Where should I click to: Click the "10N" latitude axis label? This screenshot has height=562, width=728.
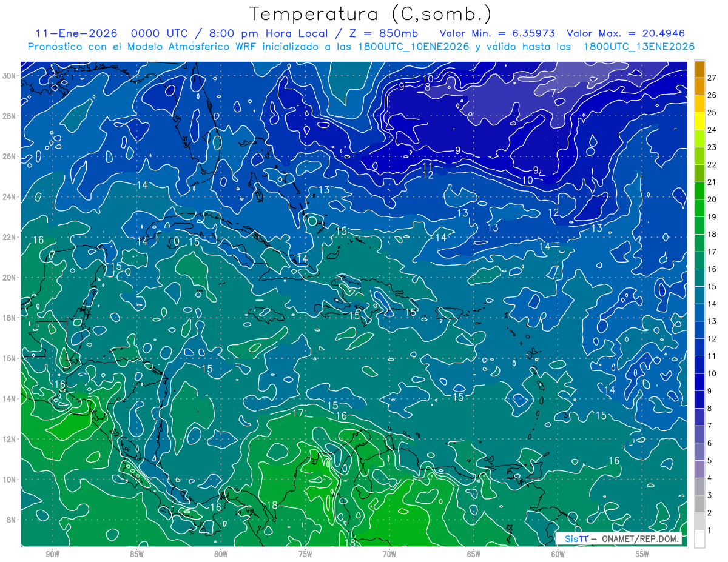click(x=10, y=479)
